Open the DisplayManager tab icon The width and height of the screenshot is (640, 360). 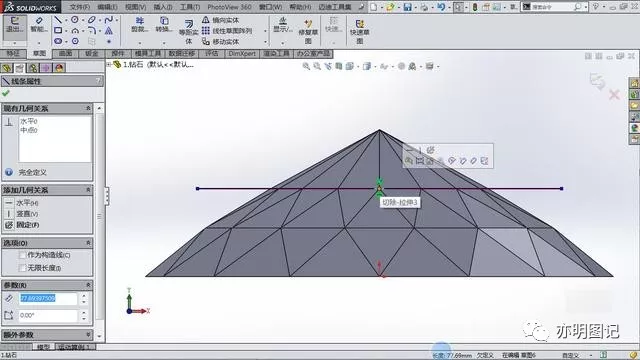(59, 68)
